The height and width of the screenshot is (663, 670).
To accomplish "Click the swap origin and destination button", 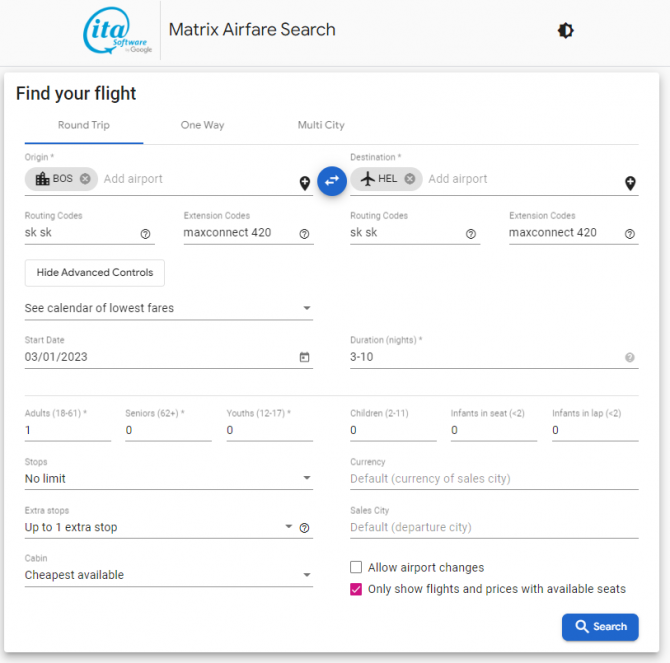I will point(332,181).
